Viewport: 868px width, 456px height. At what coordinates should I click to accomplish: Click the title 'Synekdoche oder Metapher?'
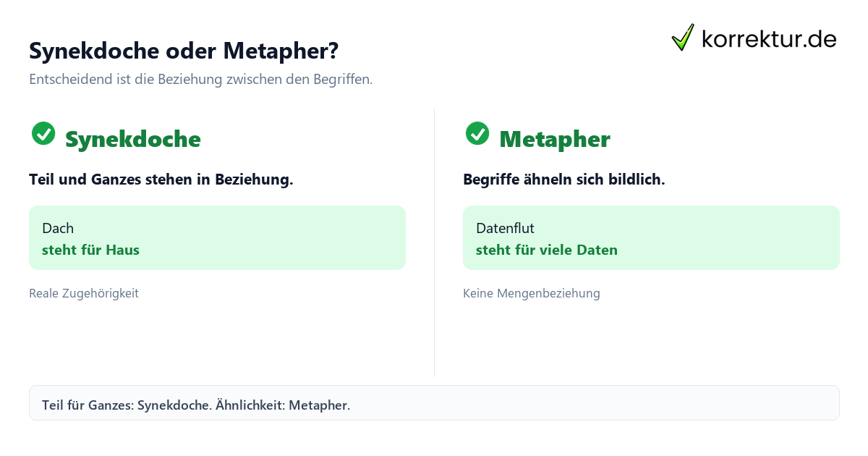[184, 51]
